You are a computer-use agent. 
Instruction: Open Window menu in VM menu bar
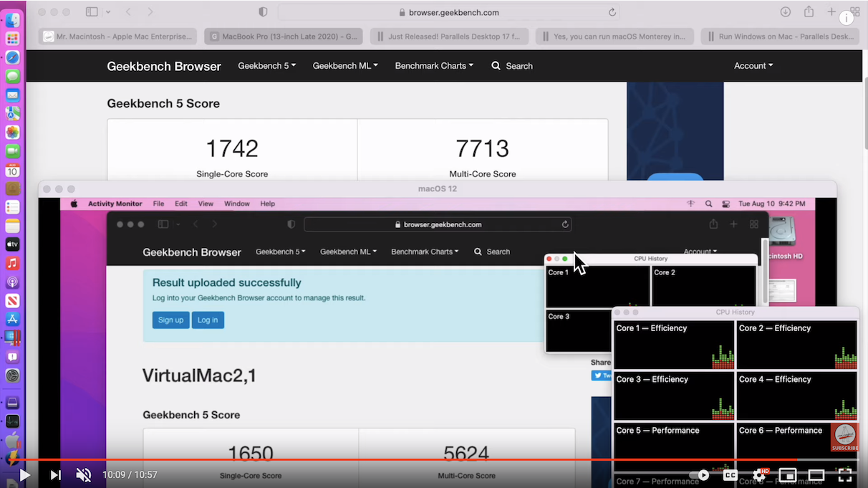(237, 204)
